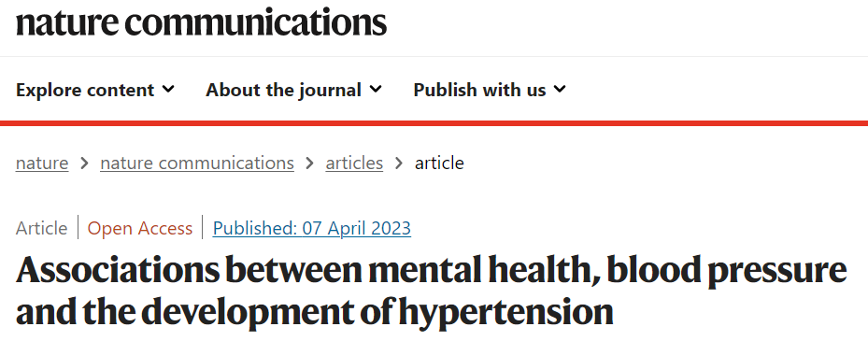
Task: Click the word hypertension in the title
Action: click(x=506, y=313)
